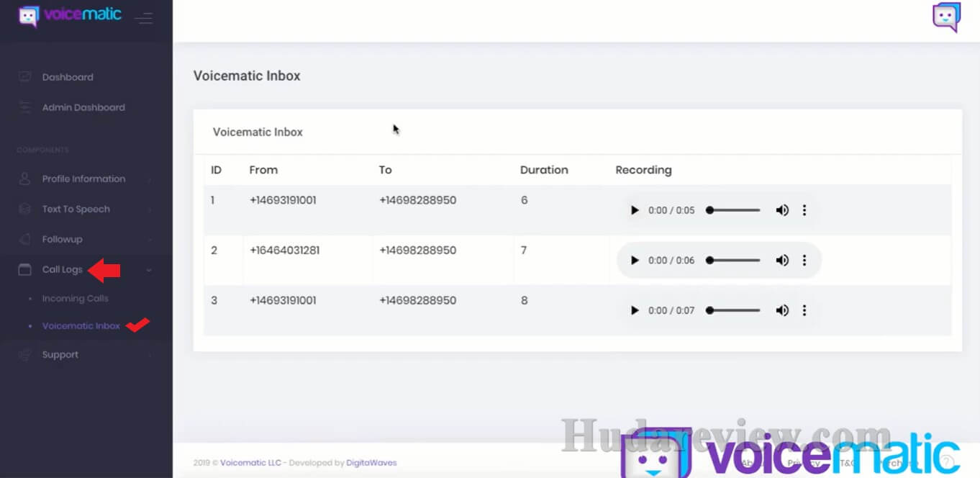Mute the row 1 recording audio
This screenshot has height=478, width=980.
[782, 210]
